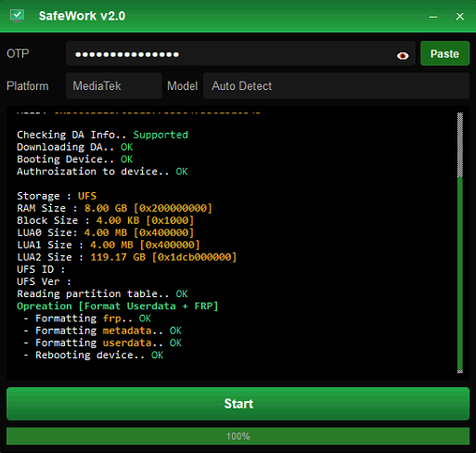Click the green Start button

click(238, 404)
